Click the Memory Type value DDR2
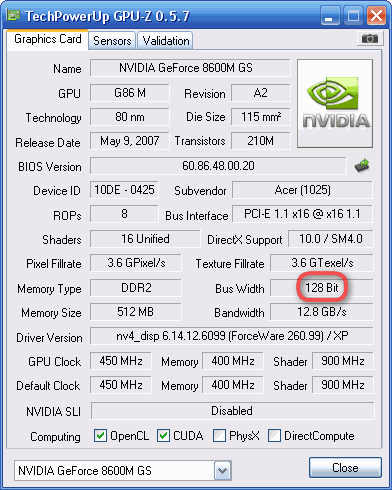Image resolution: width=392 pixels, height=490 pixels. (x=136, y=288)
